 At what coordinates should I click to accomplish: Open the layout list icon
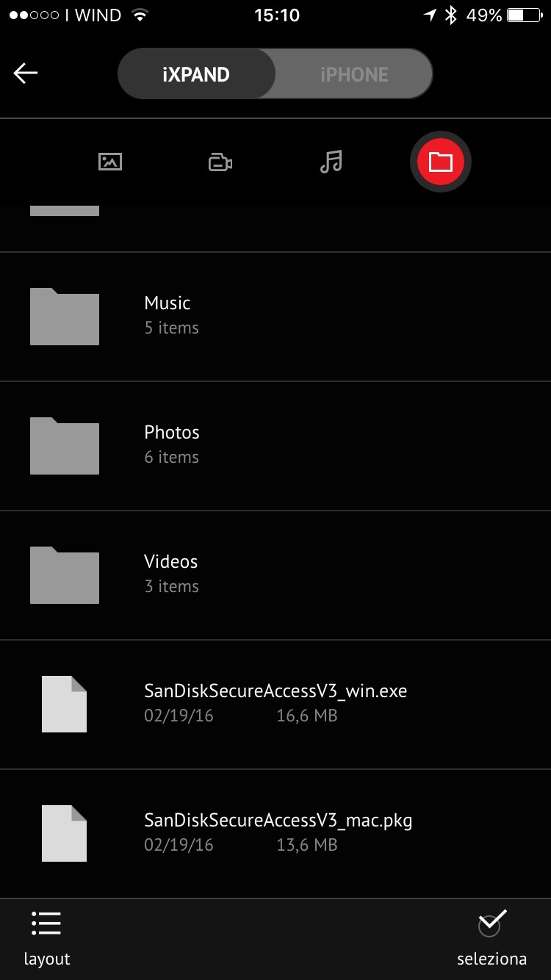pyautogui.click(x=46, y=923)
